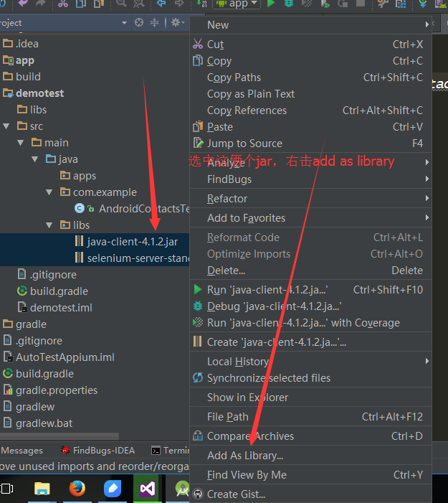Image resolution: width=448 pixels, height=503 pixels.
Task: Click the Redo arrow in the toolbar
Action: [x=40, y=3]
